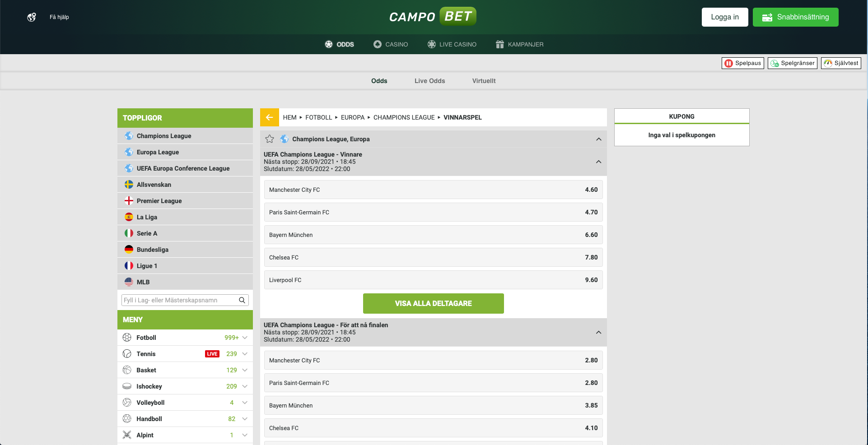Expand the Handboll menu entry
868x445 pixels.
pyautogui.click(x=244, y=419)
